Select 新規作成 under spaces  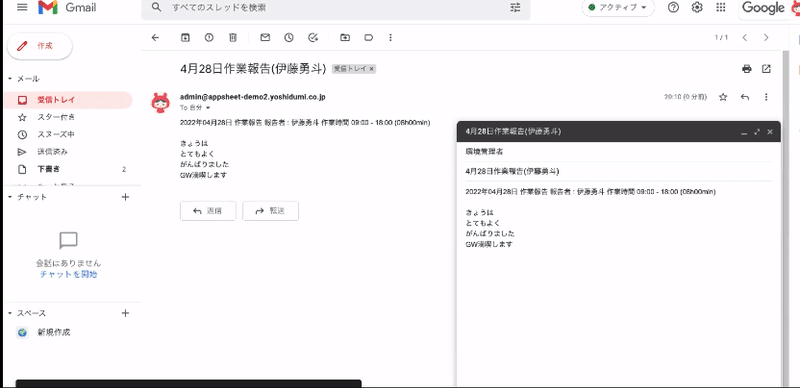(x=54, y=332)
